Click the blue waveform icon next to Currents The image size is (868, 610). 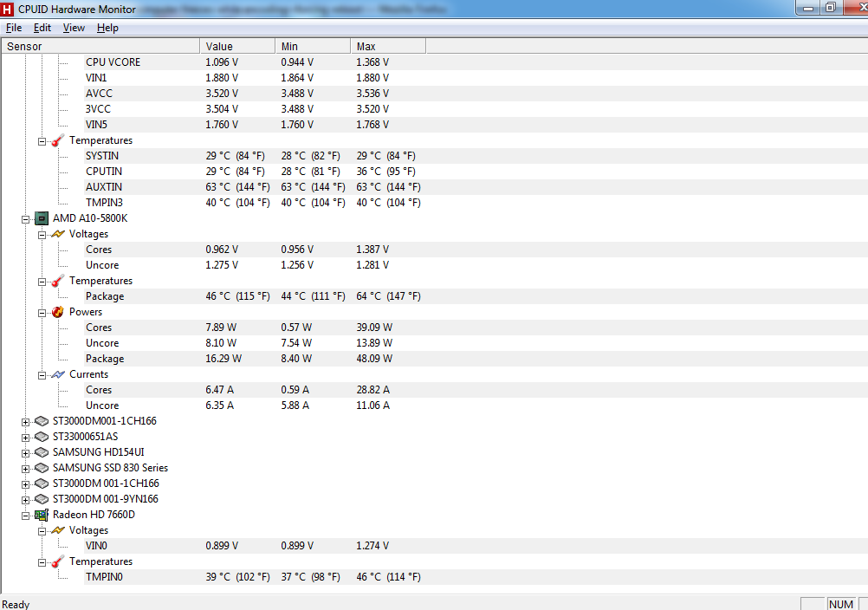[57, 374]
